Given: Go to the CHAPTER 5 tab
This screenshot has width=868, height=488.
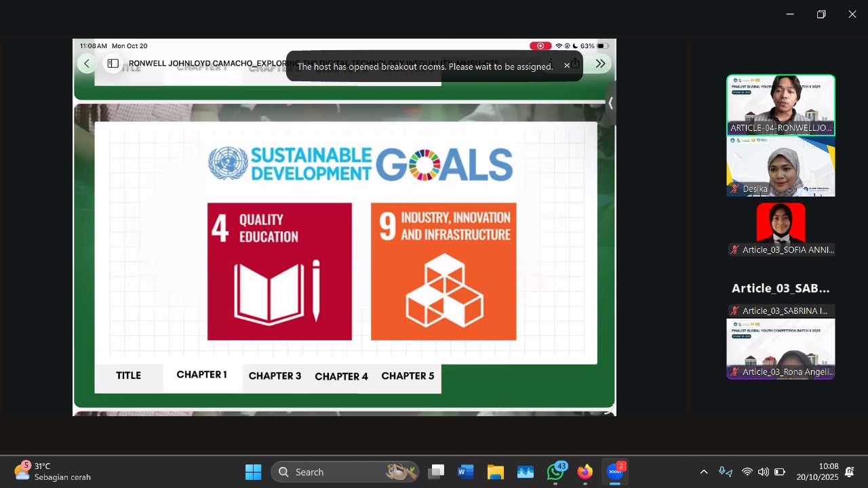Looking at the screenshot, I should [x=408, y=376].
